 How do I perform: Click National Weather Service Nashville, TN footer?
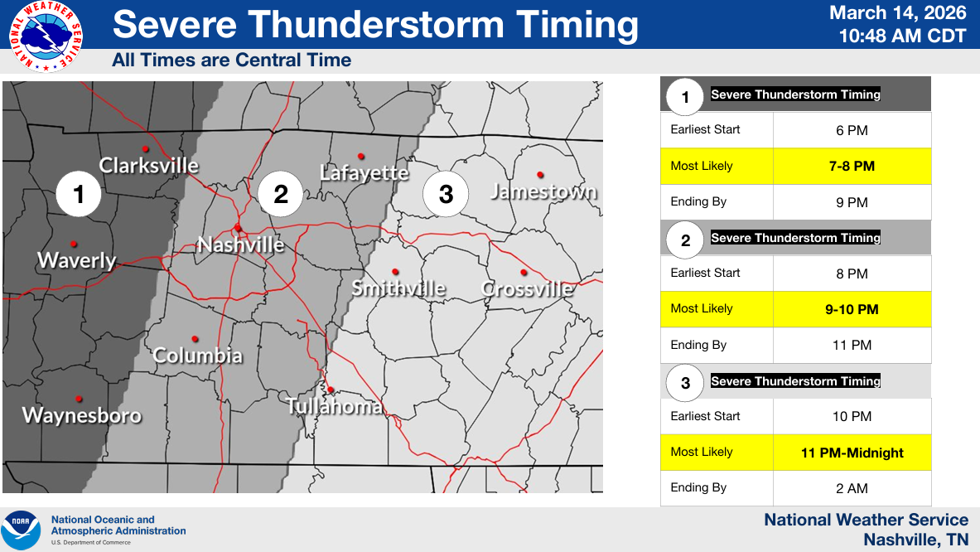coord(866,530)
